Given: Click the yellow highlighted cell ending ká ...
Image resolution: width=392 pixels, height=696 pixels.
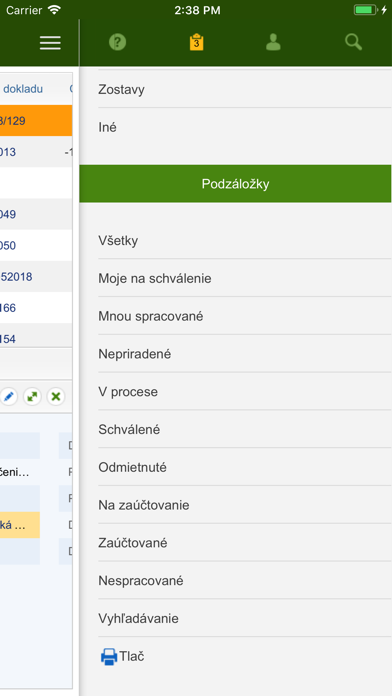Looking at the screenshot, I should click(20, 525).
